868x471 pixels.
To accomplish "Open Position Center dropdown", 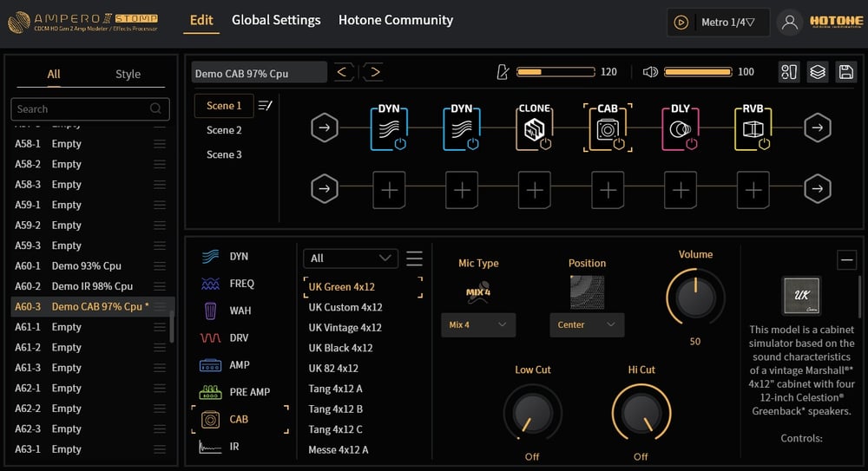I will pyautogui.click(x=587, y=325).
